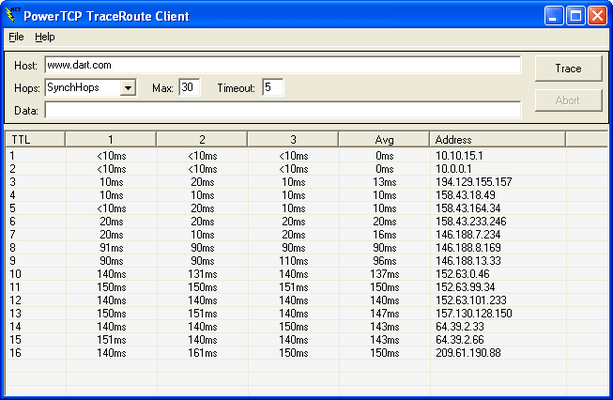This screenshot has height=400, width=613.
Task: Click the PowerTCP app icon in title bar
Action: [x=13, y=16]
